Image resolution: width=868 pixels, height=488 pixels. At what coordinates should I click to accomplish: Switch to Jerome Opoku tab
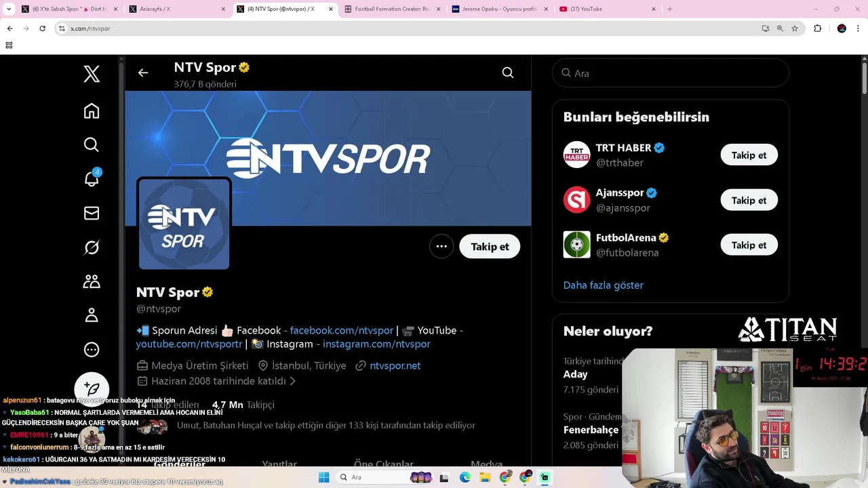point(500,9)
